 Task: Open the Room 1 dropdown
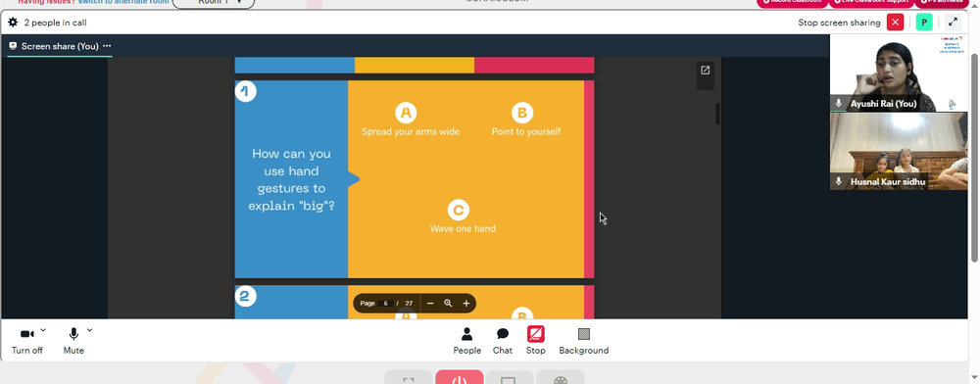[x=213, y=3]
